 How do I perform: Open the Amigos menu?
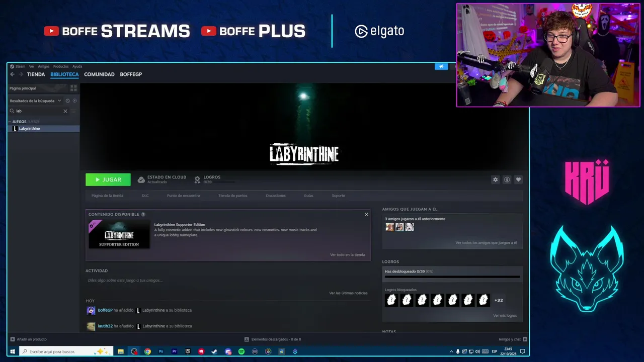[x=44, y=66]
